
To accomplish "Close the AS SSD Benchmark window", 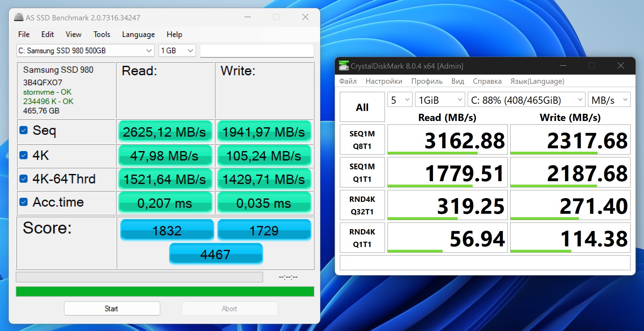I will click(x=305, y=17).
